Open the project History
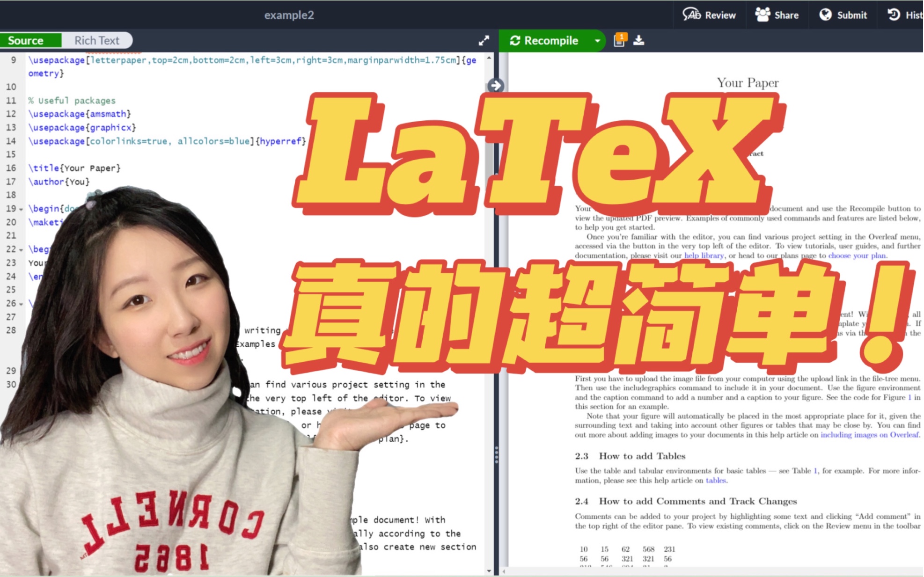 [905, 15]
